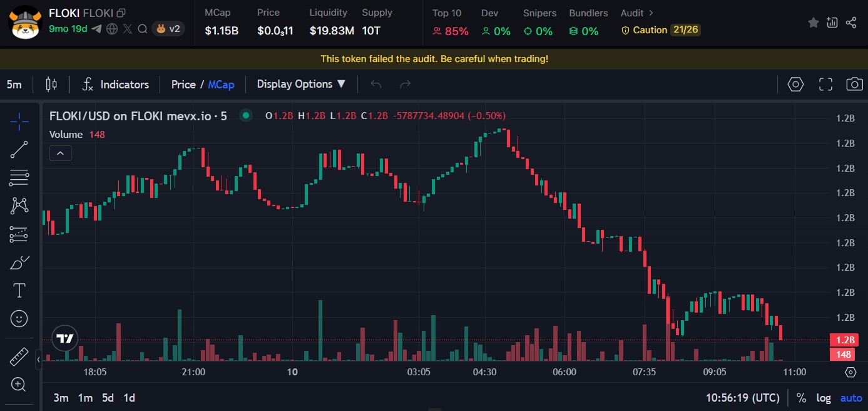The width and height of the screenshot is (868, 411).
Task: Click the green market status dot
Action: [246, 115]
